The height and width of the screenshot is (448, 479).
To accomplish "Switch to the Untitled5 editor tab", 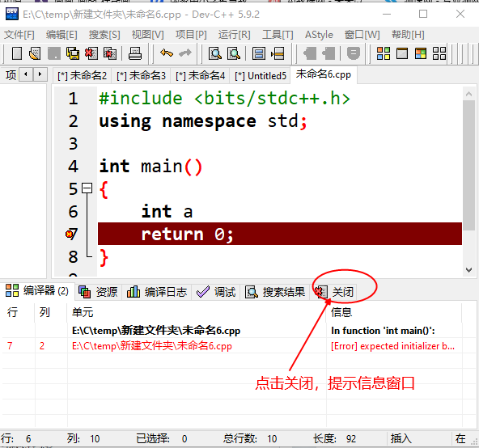I will coord(261,76).
